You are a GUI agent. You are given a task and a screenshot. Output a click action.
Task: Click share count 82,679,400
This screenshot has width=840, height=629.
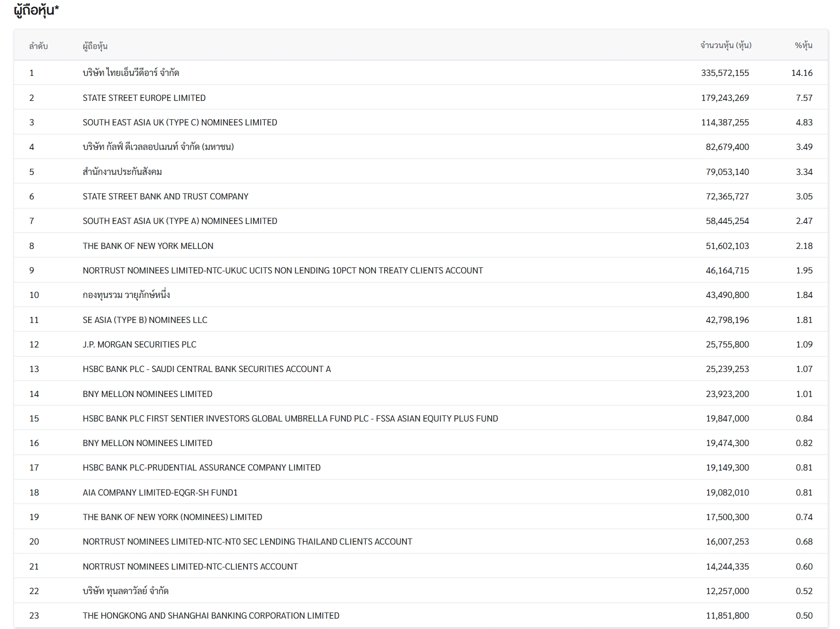coord(727,147)
